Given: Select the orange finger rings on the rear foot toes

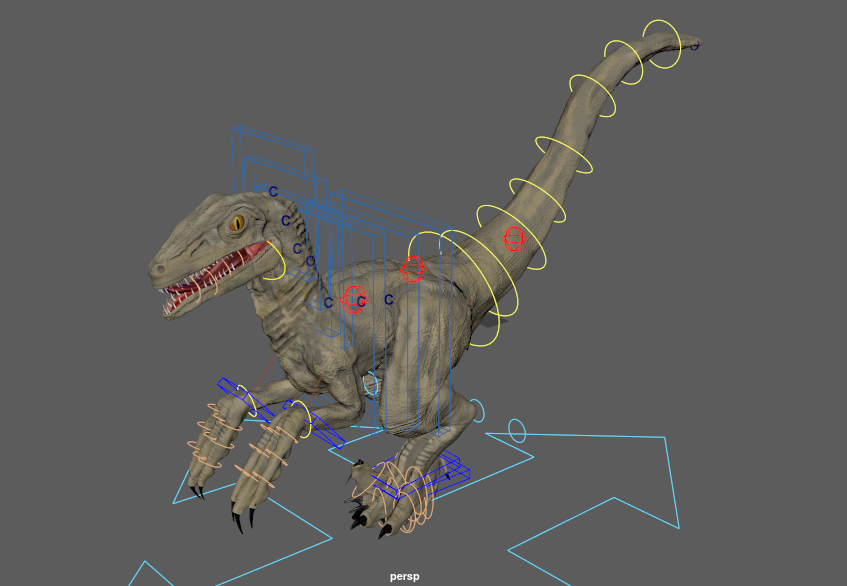Looking at the screenshot, I should [x=393, y=497].
